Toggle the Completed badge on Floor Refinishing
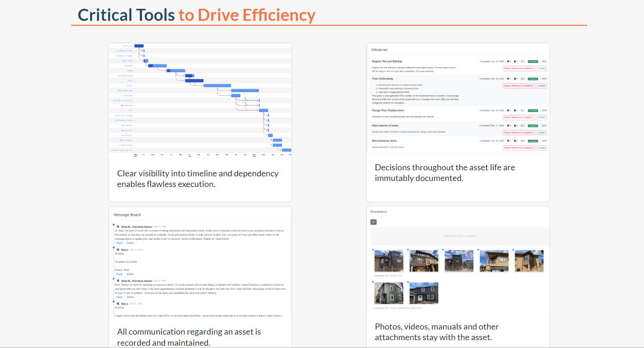This screenshot has width=644, height=348. point(532,79)
